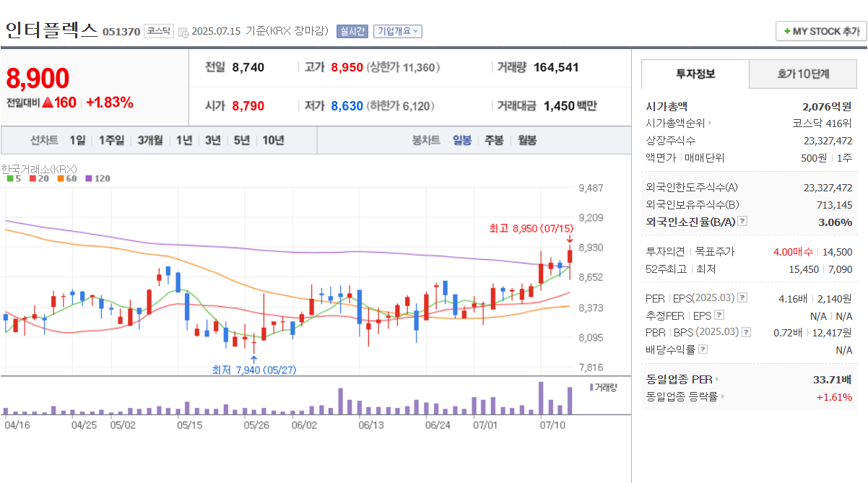Click the +1.61% sector change value
Image resolution: width=868 pixels, height=483 pixels.
(x=834, y=396)
